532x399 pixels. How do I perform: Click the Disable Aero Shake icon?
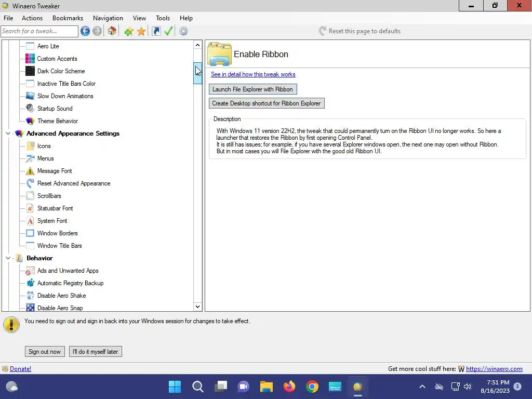point(30,296)
